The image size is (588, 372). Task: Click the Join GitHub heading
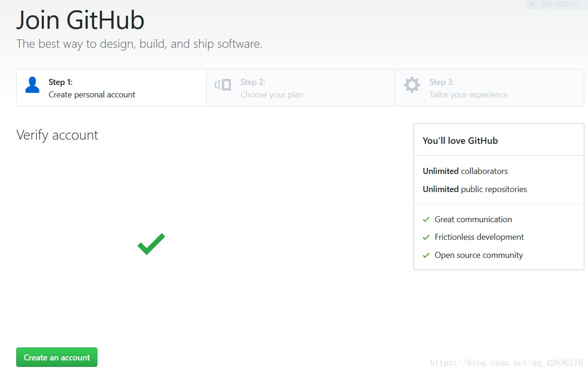pyautogui.click(x=80, y=20)
